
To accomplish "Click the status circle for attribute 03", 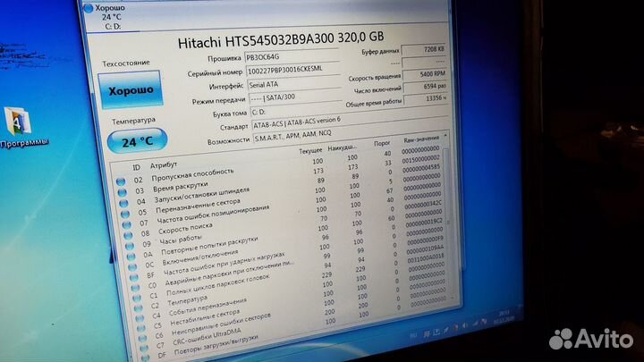I will coord(122,191).
